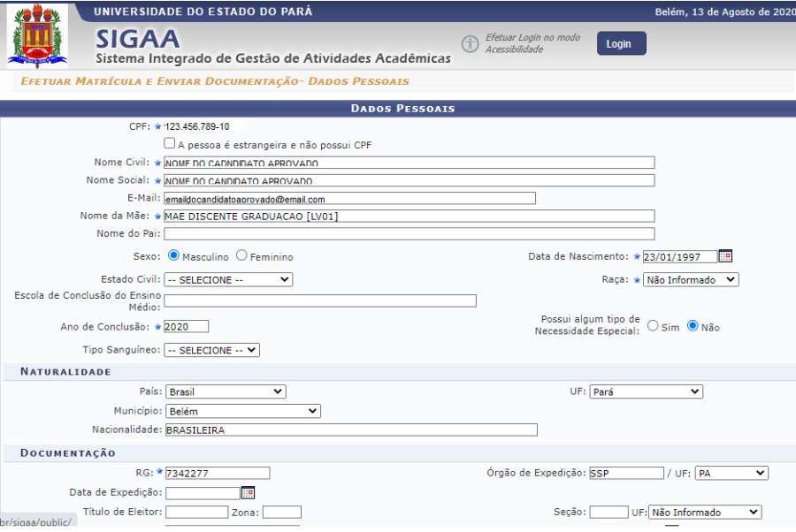Viewport: 796px width, 532px height.
Task: Choose Sim for Necessidade Especial
Action: point(653,326)
